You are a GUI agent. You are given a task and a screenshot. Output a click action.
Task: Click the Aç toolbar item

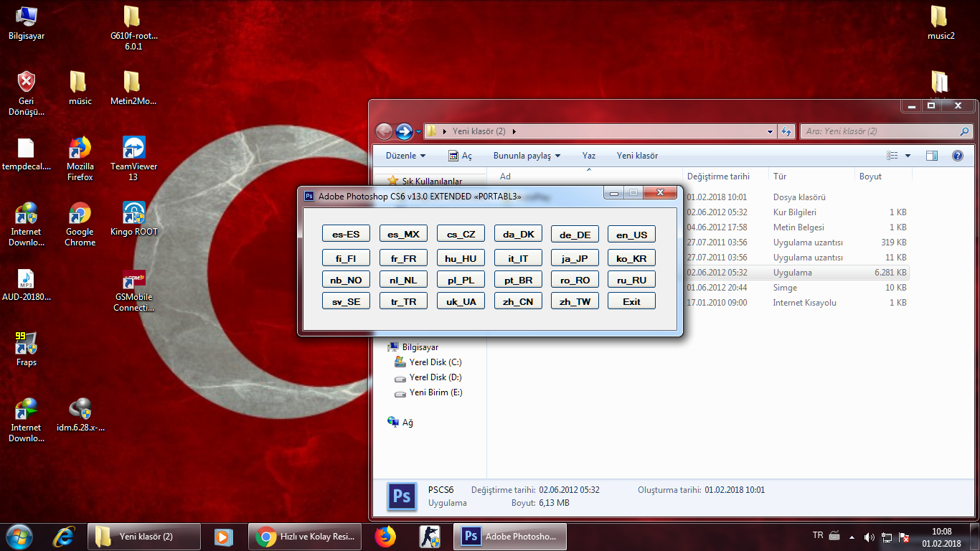(460, 156)
